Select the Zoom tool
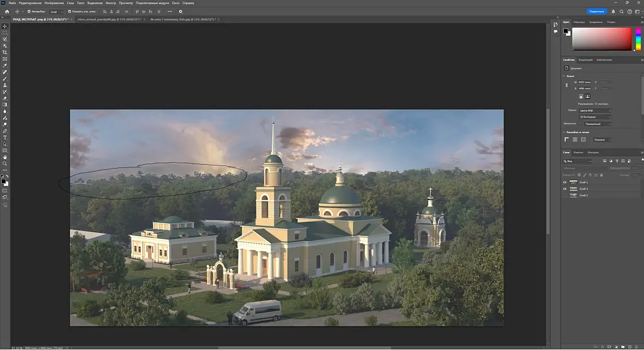Screen dimensions: 644x350 click(x=5, y=164)
